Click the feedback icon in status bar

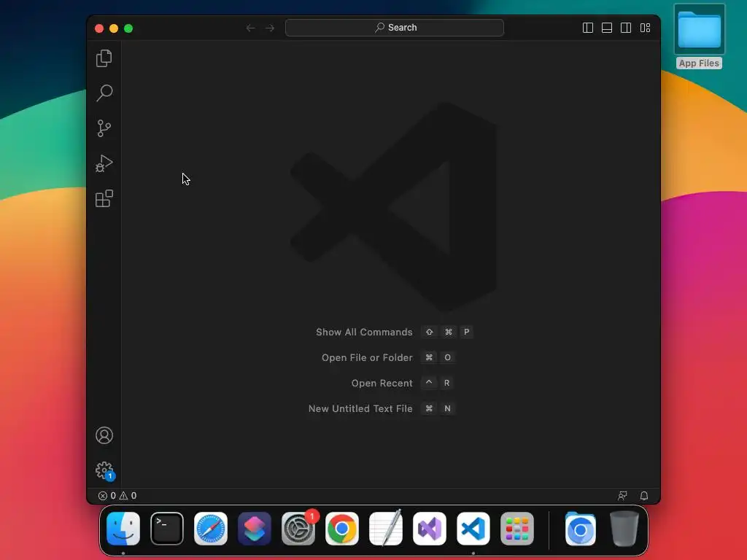tap(622, 496)
